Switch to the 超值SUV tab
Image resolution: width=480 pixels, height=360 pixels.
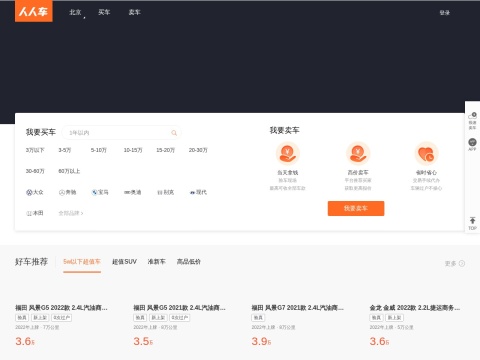124,262
